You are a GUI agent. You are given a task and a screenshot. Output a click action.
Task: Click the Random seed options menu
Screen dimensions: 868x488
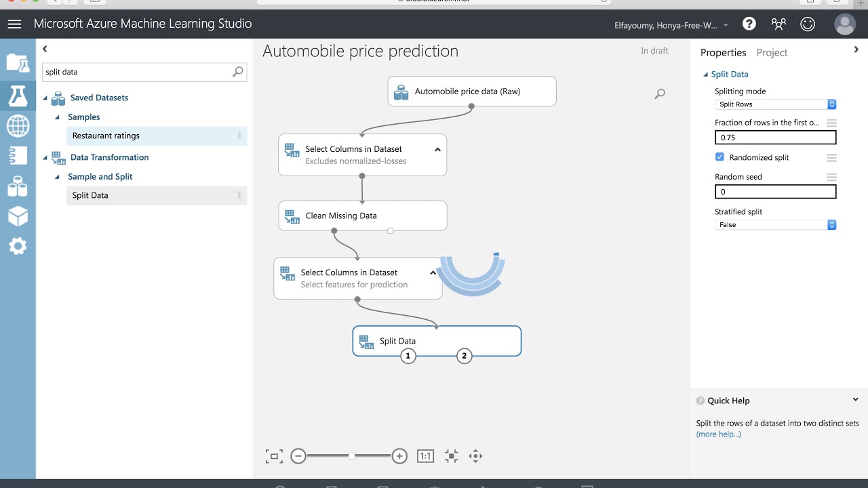tap(831, 178)
